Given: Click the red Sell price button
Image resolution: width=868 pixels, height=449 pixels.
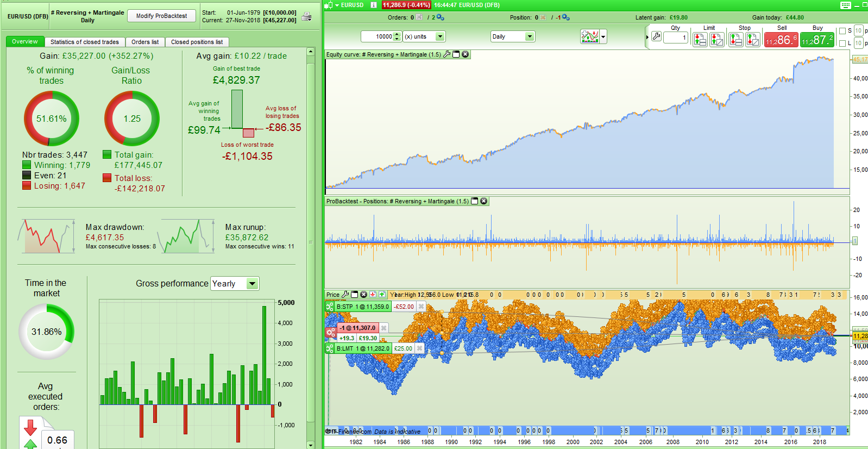Looking at the screenshot, I should pos(781,40).
